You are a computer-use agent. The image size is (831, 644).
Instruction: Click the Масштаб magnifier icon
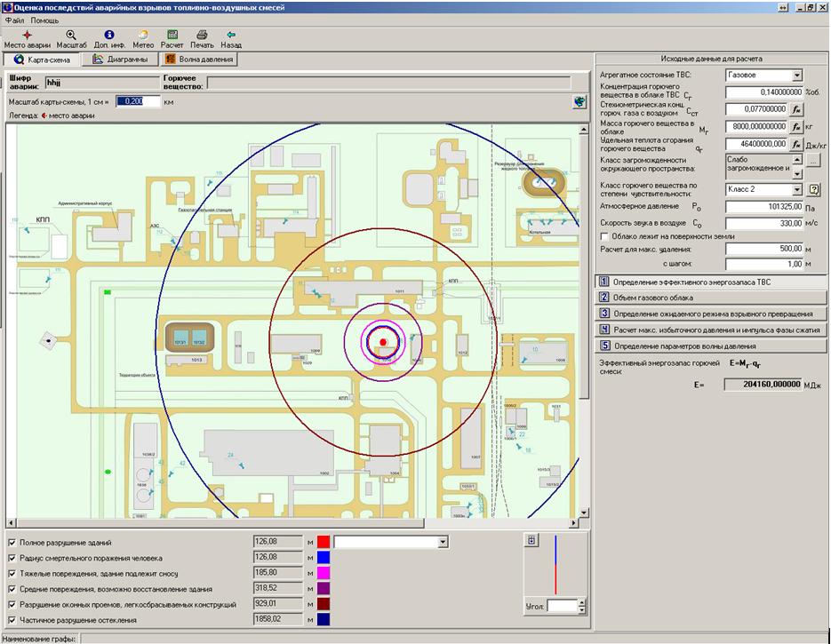point(71,35)
